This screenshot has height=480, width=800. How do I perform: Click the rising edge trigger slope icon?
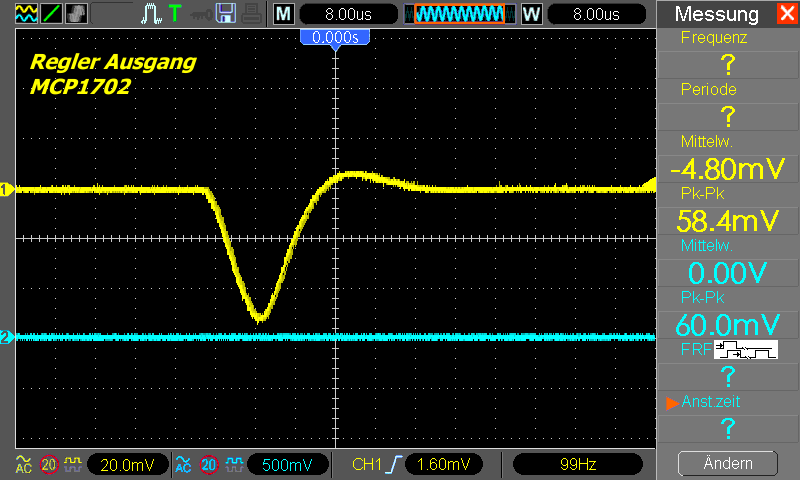click(394, 464)
